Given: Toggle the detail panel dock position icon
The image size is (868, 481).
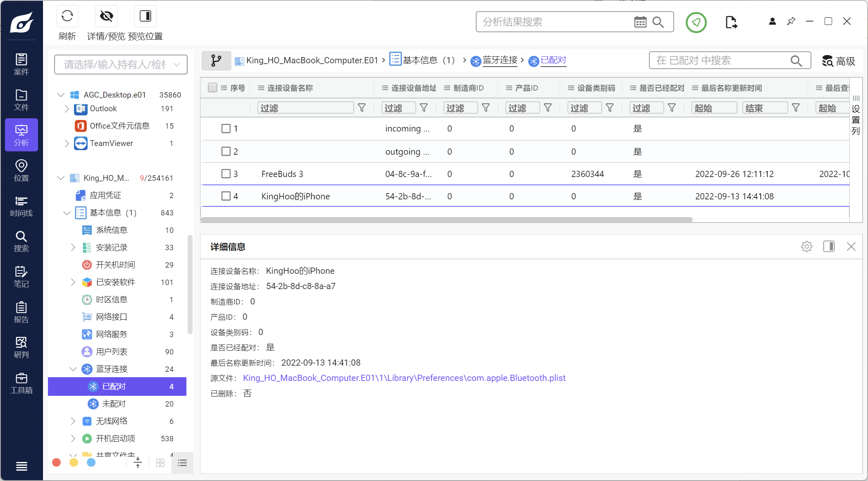Looking at the screenshot, I should pos(829,246).
